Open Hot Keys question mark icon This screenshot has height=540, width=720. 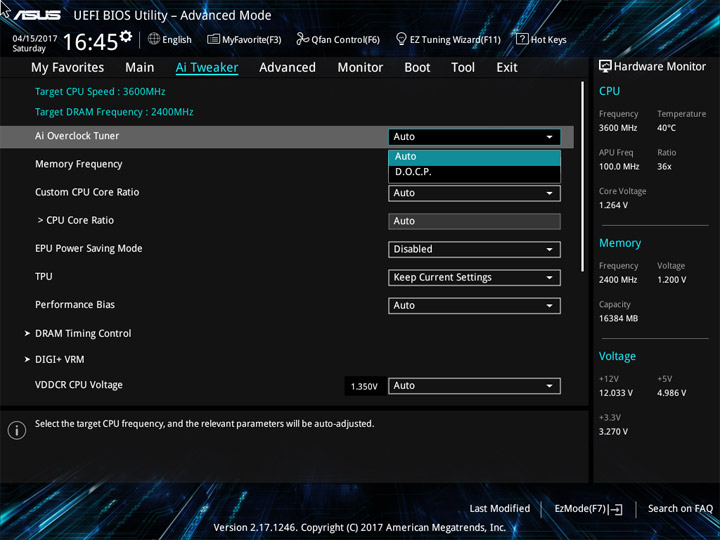click(522, 39)
